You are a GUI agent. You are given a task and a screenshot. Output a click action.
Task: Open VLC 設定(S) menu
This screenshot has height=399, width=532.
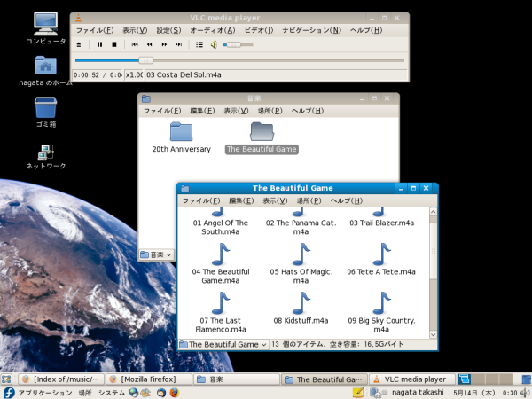click(x=168, y=30)
